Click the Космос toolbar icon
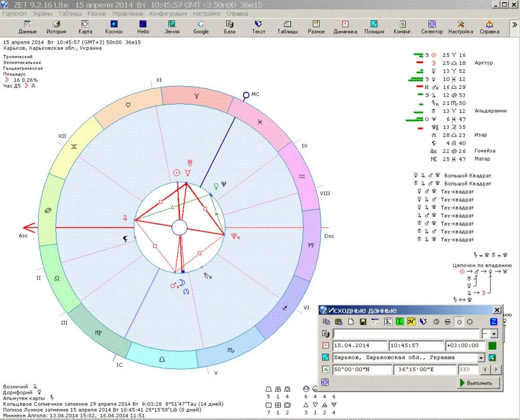The height and width of the screenshot is (420, 520). (x=114, y=27)
